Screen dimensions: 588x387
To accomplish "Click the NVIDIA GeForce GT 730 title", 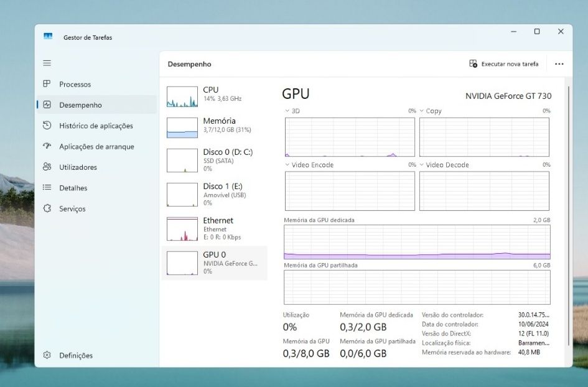I will pos(508,96).
